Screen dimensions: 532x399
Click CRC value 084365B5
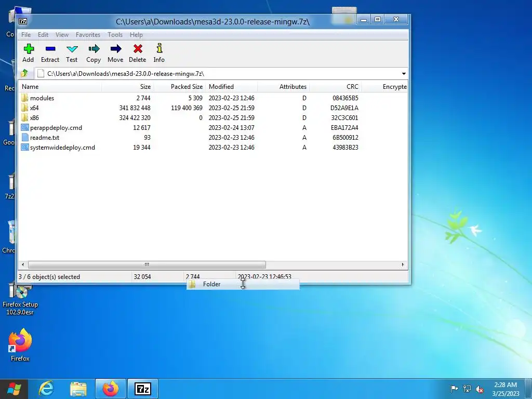(x=345, y=98)
